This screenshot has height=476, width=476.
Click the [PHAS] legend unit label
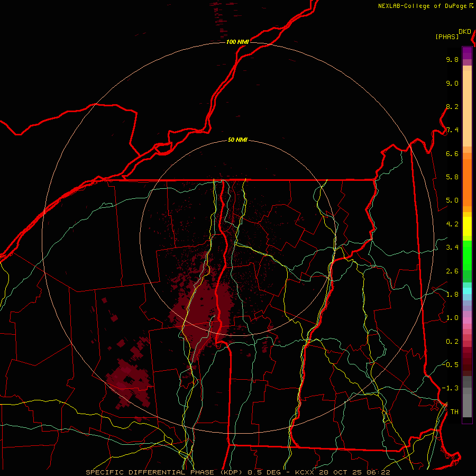coord(447,36)
